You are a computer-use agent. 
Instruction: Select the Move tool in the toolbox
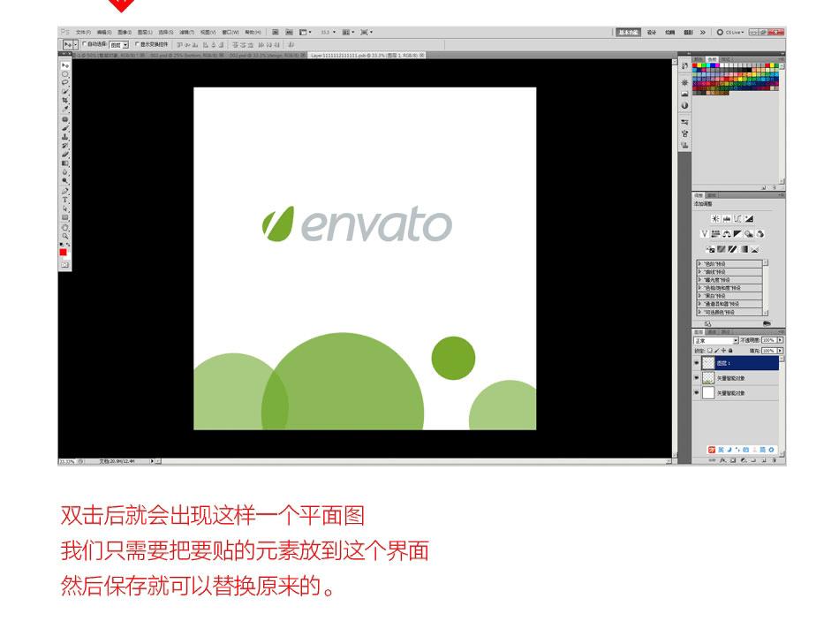[65, 65]
